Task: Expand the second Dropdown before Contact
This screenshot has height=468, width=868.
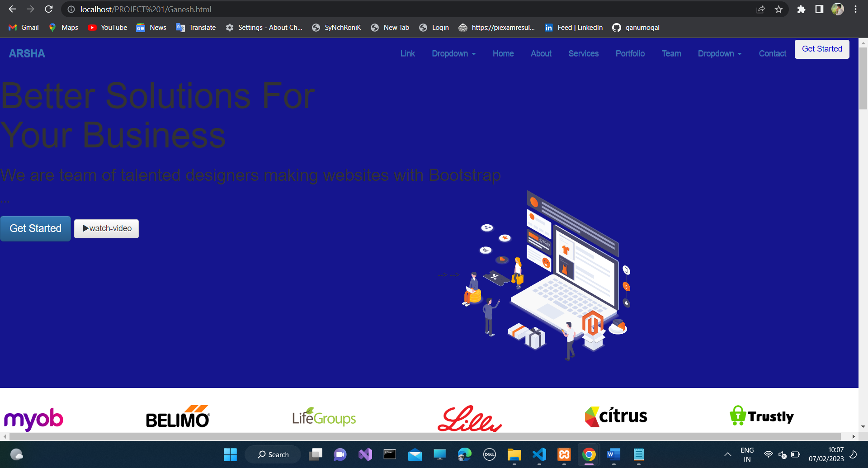Action: click(x=719, y=53)
